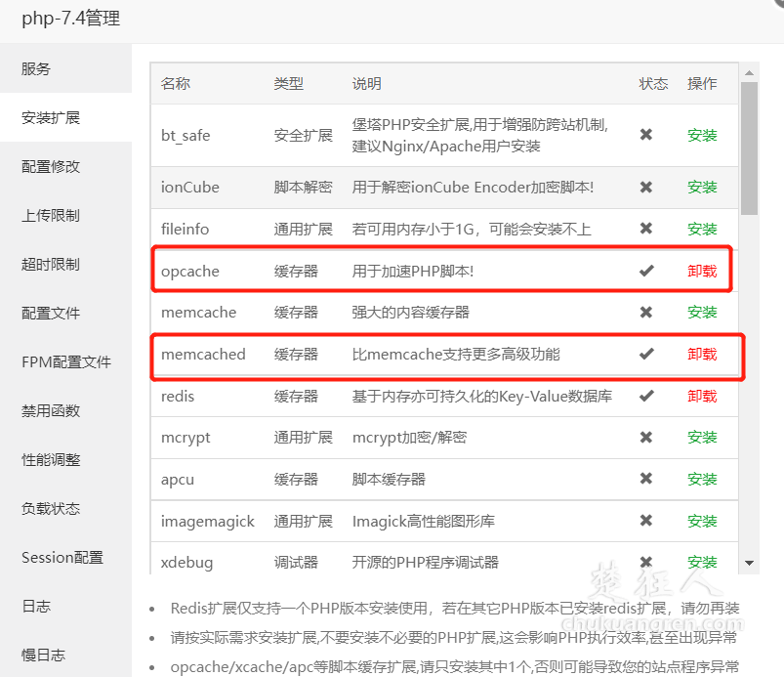The image size is (784, 677).
Task: Click the checkmark status icon for redis
Action: tap(645, 396)
